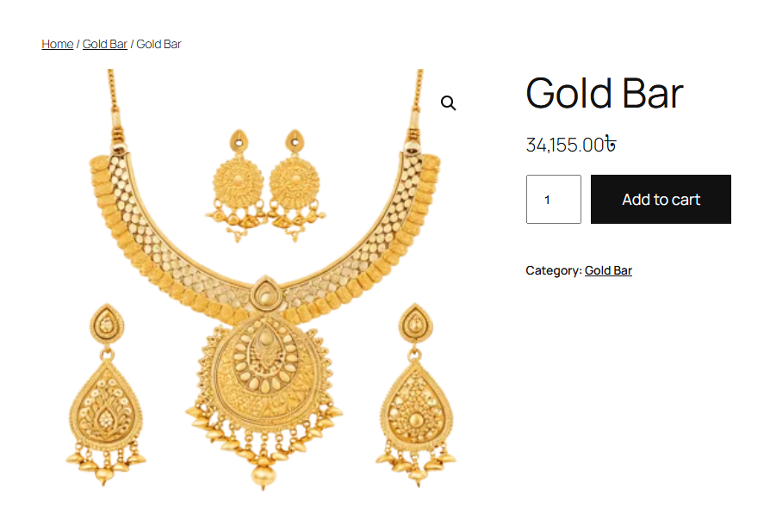The height and width of the screenshot is (532, 770).
Task: Click the Add to cart button
Action: pos(660,199)
